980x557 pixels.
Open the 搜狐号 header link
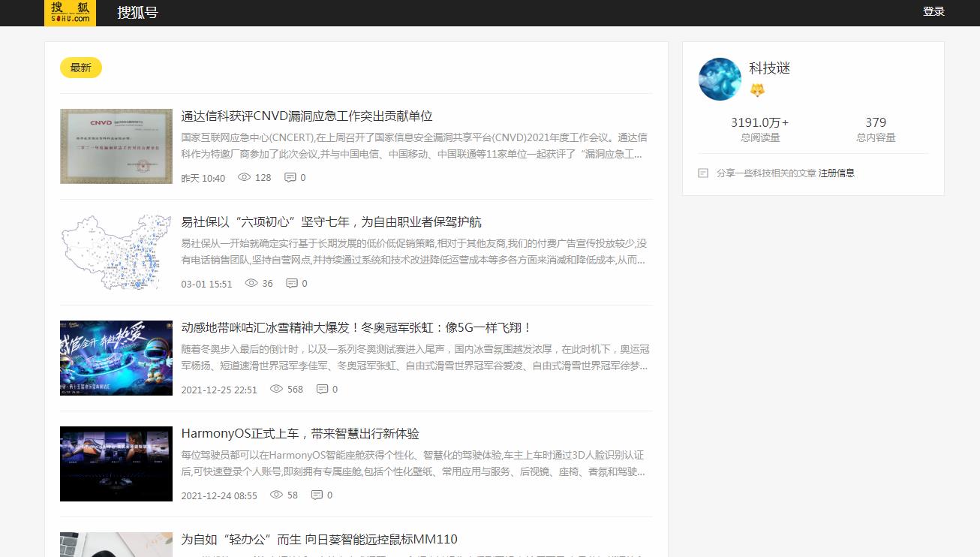137,12
